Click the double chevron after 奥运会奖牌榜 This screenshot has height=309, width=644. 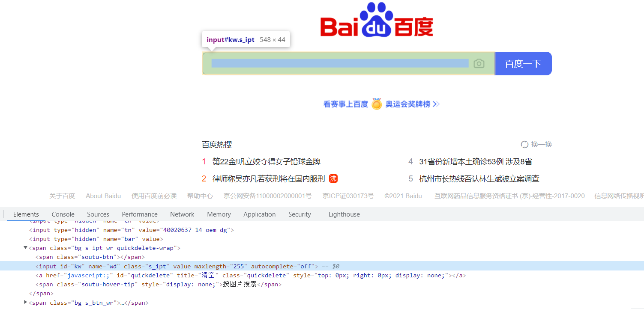[x=436, y=104]
